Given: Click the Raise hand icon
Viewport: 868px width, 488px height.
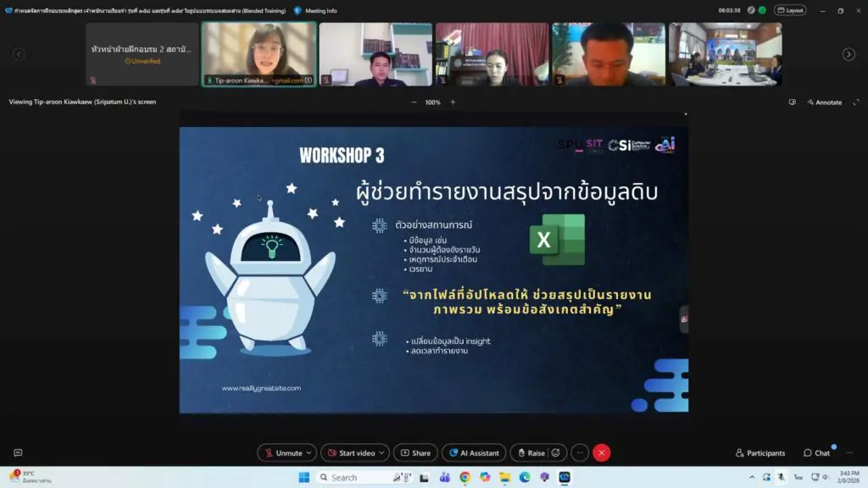Looking at the screenshot, I should pos(532,452).
